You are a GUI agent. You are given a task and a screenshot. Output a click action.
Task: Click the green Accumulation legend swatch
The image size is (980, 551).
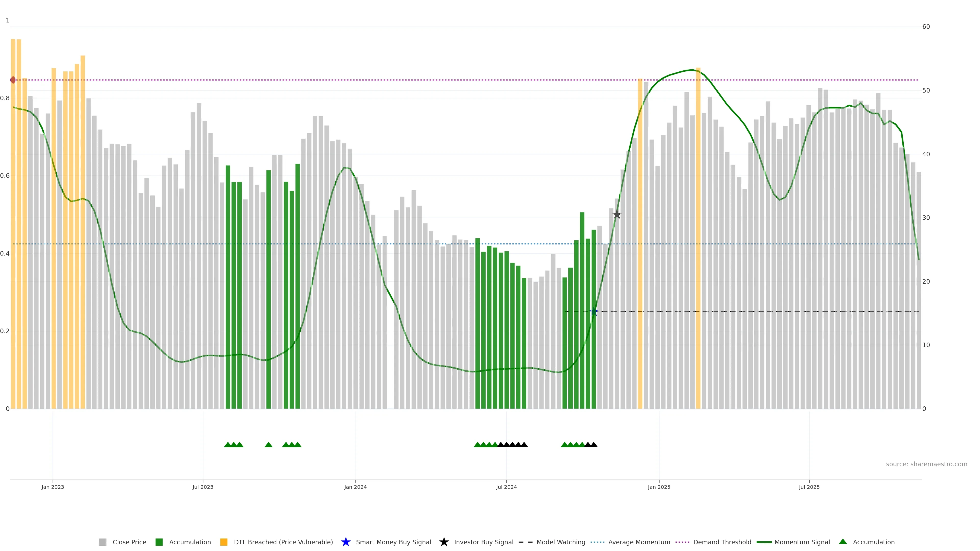[159, 542]
